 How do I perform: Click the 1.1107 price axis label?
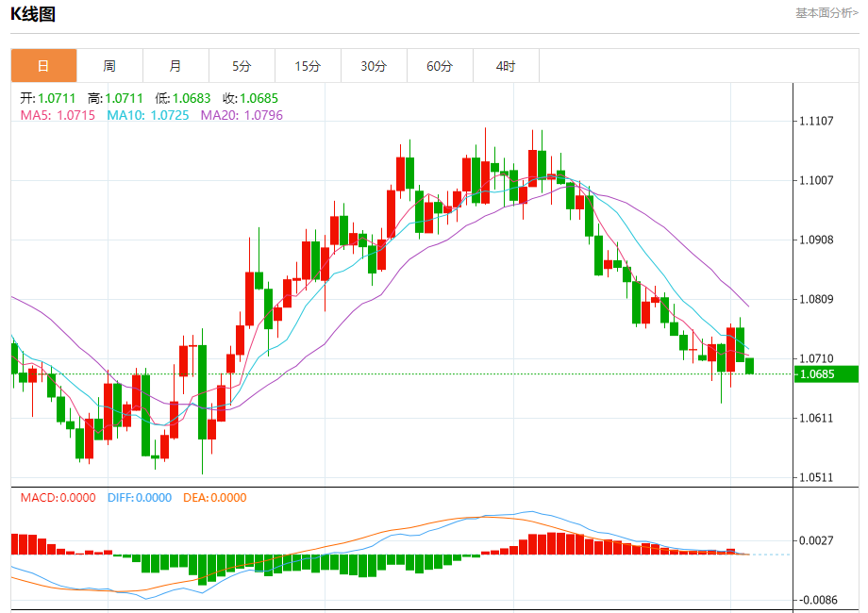coord(816,121)
